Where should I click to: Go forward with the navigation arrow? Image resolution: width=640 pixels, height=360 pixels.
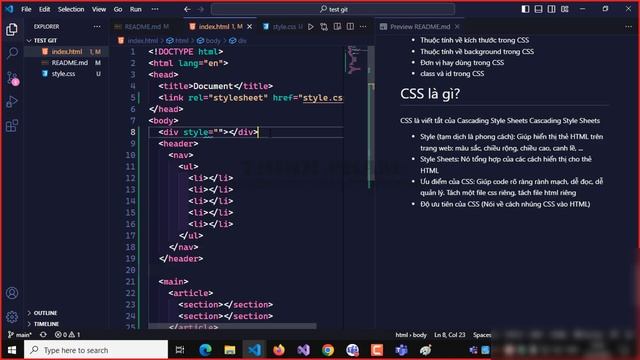tap(200, 9)
